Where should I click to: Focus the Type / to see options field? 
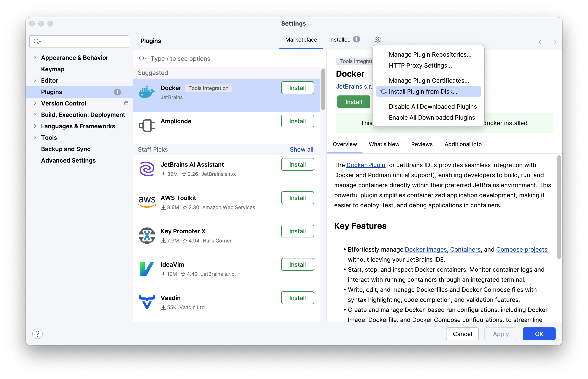point(230,59)
